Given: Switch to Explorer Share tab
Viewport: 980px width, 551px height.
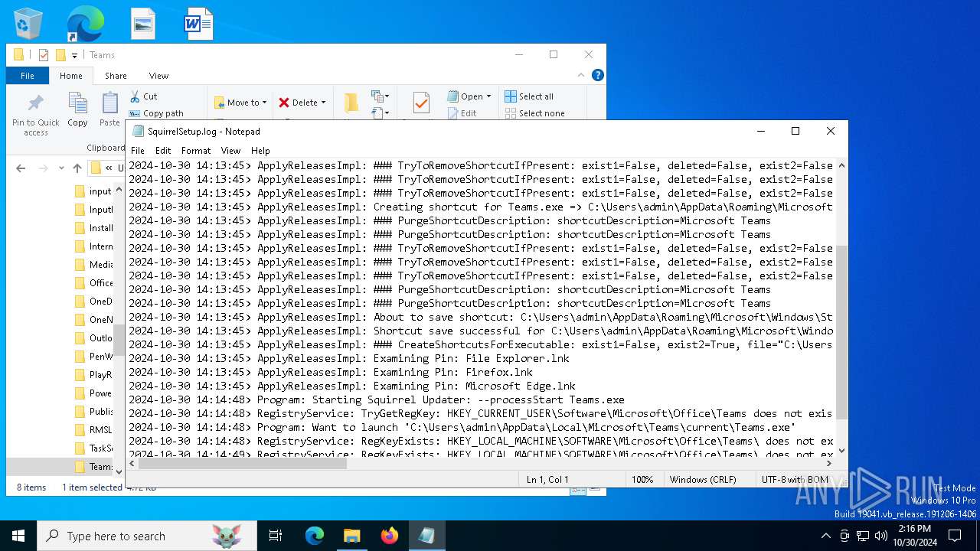Looking at the screenshot, I should [116, 76].
